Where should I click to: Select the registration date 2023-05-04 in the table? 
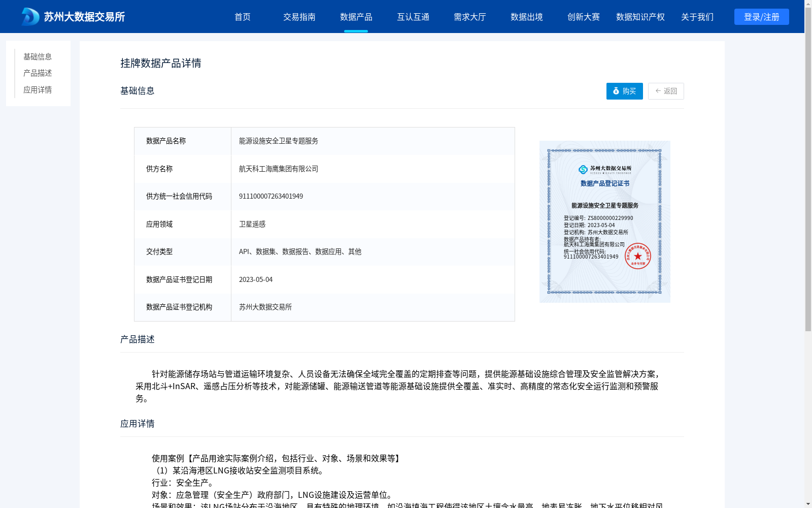tap(256, 279)
